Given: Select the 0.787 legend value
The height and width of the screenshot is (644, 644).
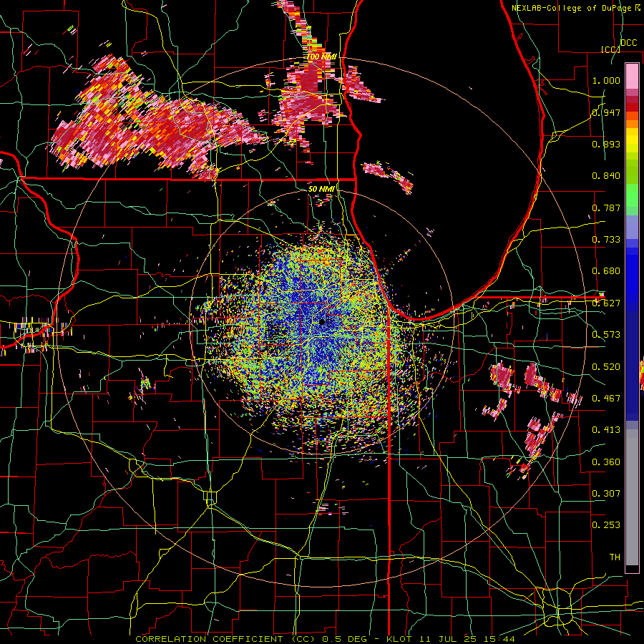Looking at the screenshot, I should point(606,208).
